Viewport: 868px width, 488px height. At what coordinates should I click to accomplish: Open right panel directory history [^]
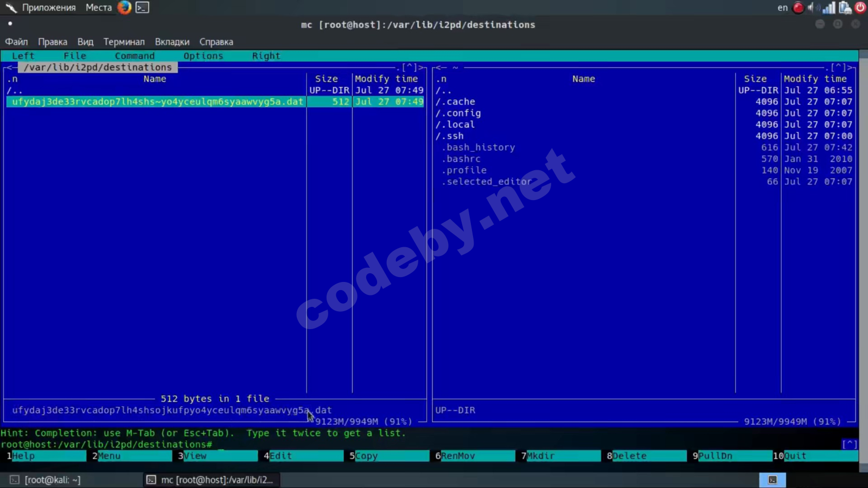click(839, 67)
